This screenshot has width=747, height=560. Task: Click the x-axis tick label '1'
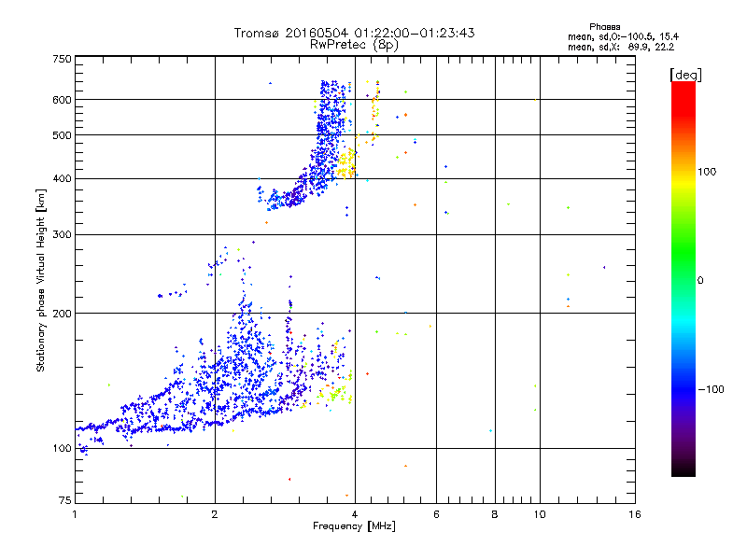click(x=76, y=514)
